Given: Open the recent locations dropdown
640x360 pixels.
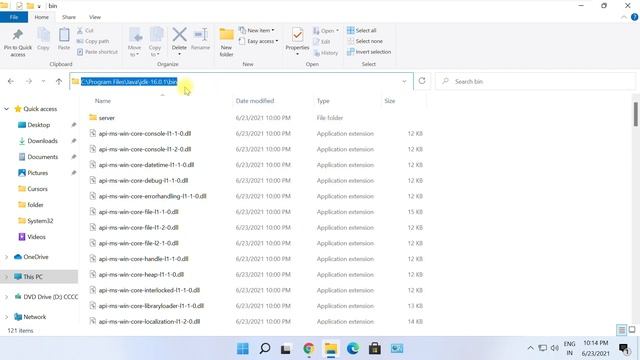Looking at the screenshot, I should click(x=43, y=81).
